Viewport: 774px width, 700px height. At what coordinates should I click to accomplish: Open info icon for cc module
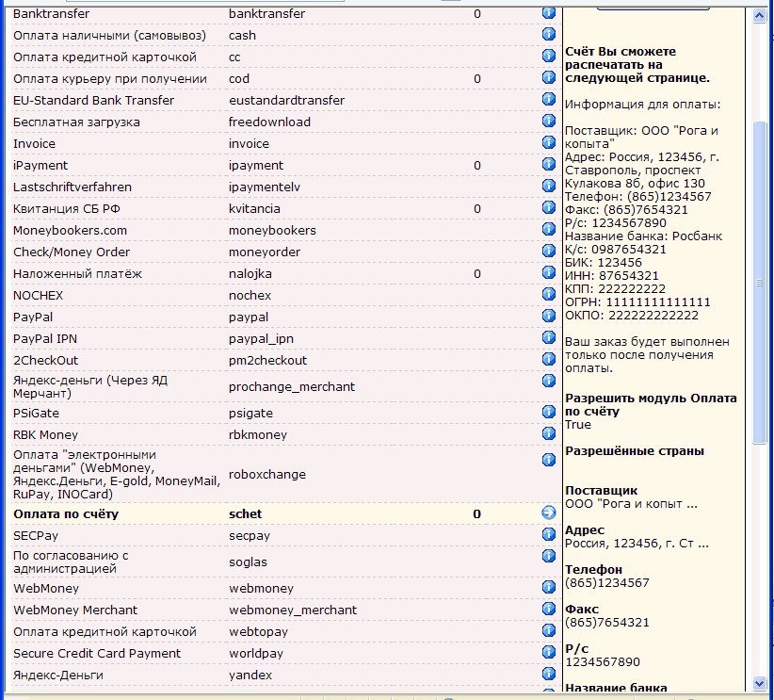(x=548, y=56)
